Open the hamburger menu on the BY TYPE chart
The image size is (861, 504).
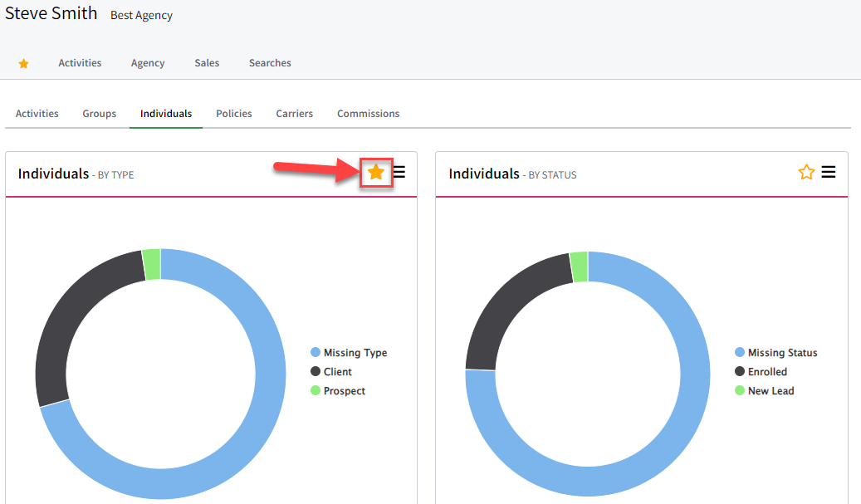click(x=399, y=172)
